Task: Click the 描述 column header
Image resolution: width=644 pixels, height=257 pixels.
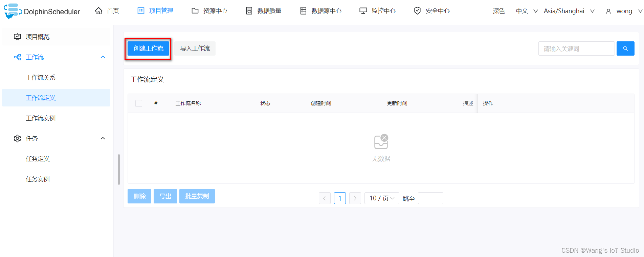Action: pos(468,103)
